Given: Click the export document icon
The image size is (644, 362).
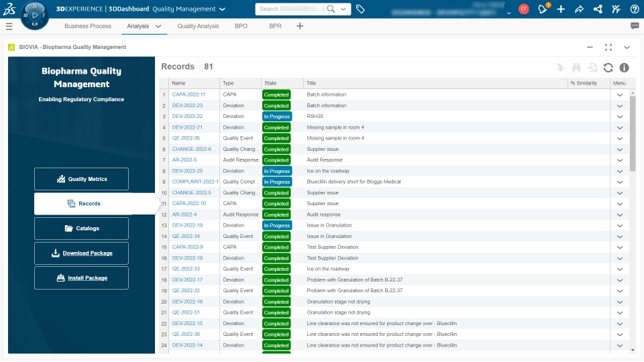Looking at the screenshot, I should point(592,68).
